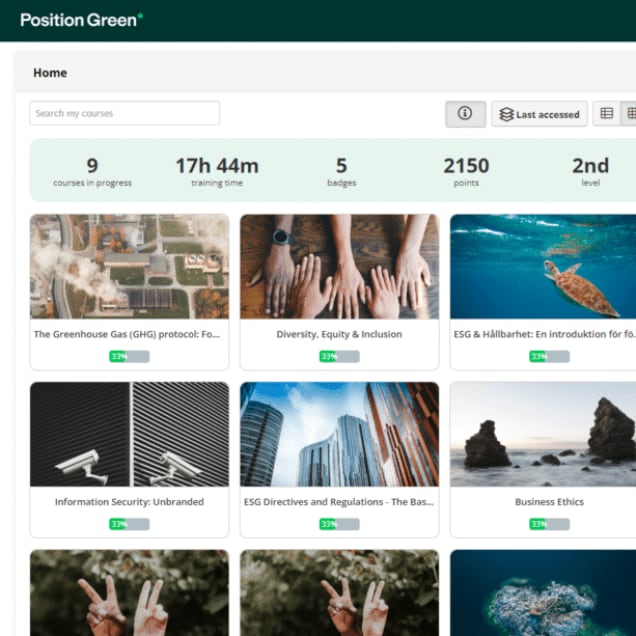Screen dimensions: 636x636
Task: Click the Diversity course 33% progress bar
Action: click(339, 356)
